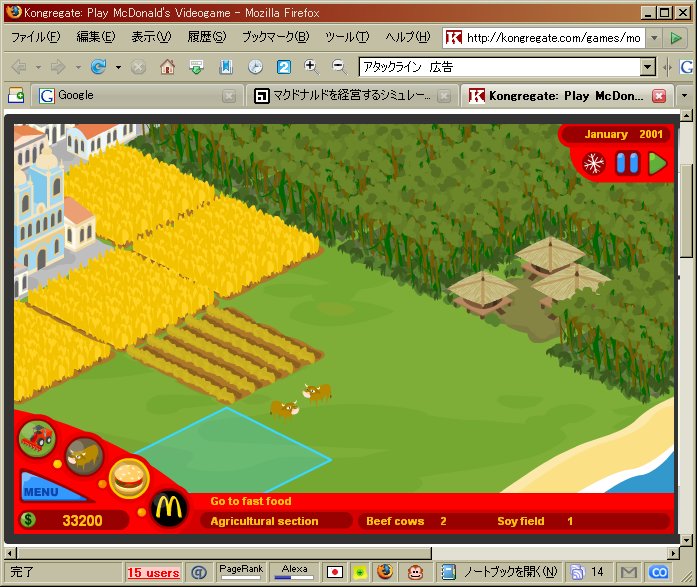Open the tractor farming tool icon
Viewport: 697px width, 587px height.
pos(37,438)
